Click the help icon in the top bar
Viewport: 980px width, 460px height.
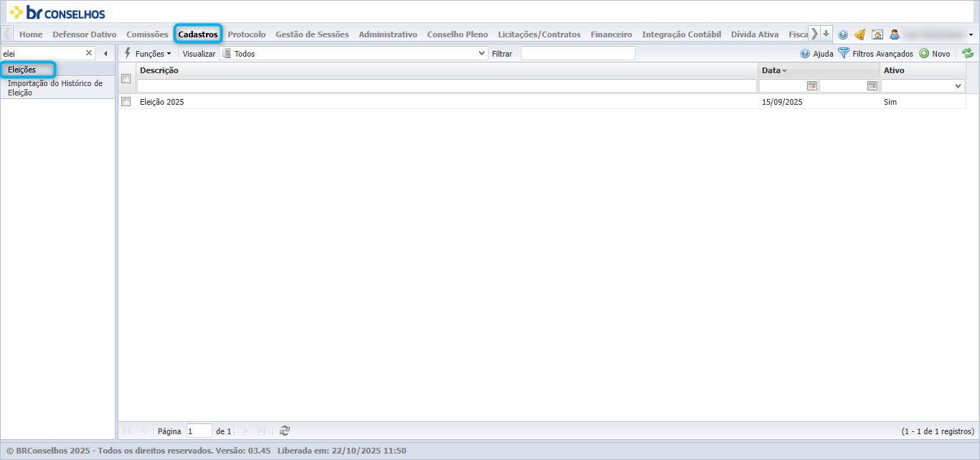click(x=843, y=34)
